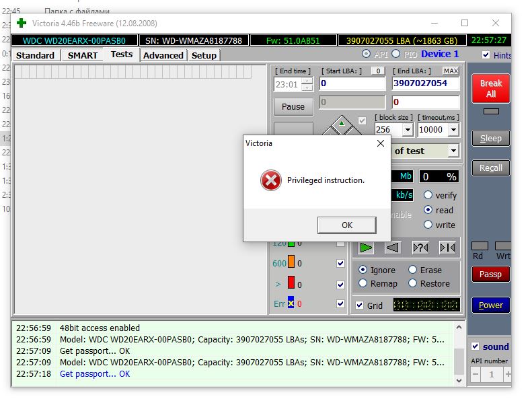
Task: Select the Remap radio option
Action: click(x=363, y=283)
